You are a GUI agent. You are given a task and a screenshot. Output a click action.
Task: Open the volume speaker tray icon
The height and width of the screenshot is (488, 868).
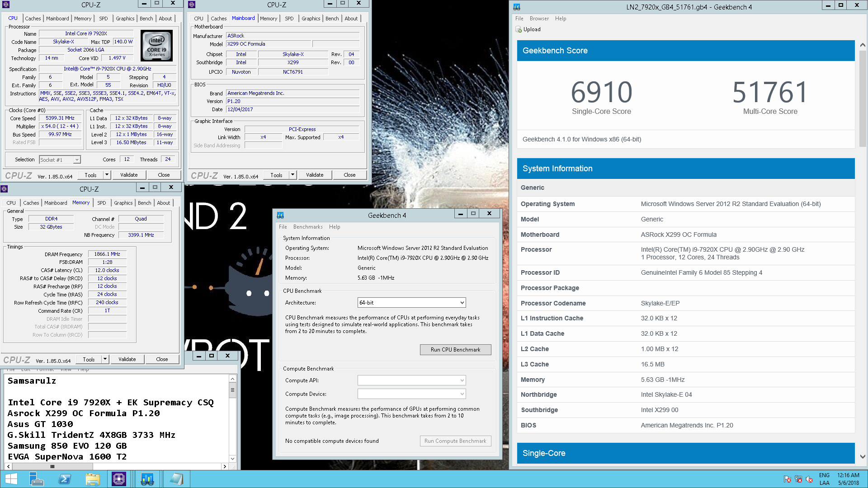[809, 479]
